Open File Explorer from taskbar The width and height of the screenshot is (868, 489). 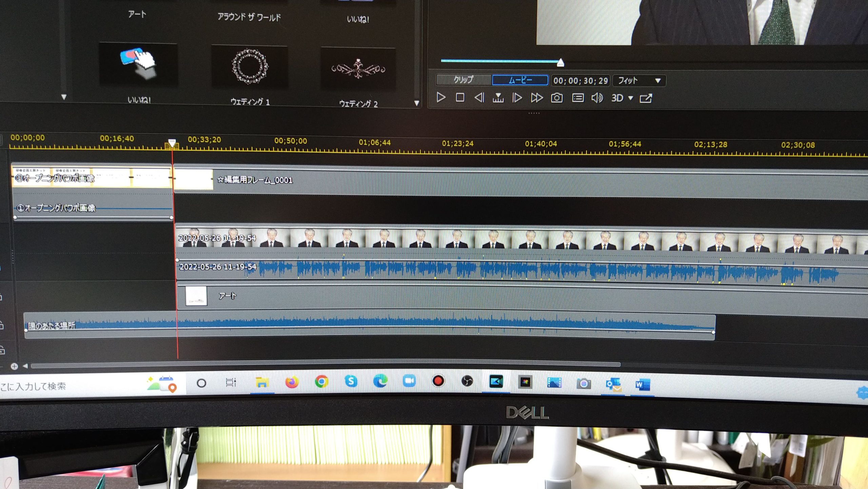262,383
